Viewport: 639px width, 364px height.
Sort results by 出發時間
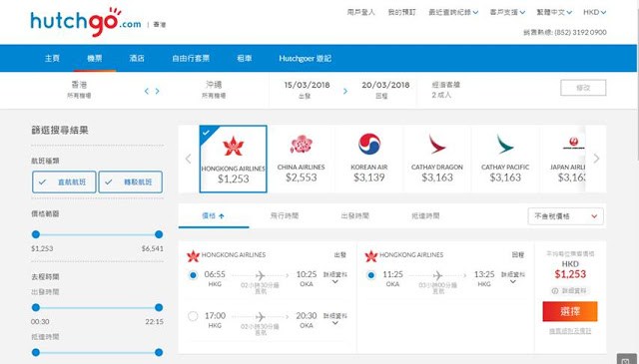tap(355, 215)
